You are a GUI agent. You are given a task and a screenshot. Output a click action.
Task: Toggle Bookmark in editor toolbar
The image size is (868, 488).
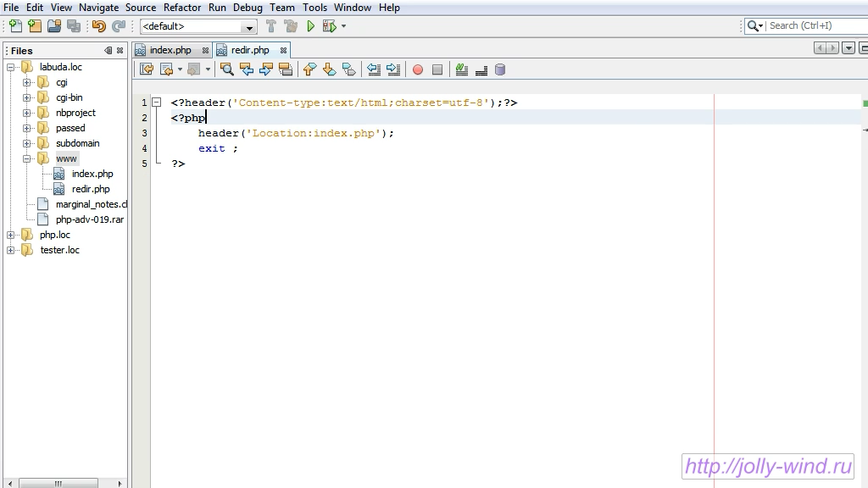pos(349,69)
